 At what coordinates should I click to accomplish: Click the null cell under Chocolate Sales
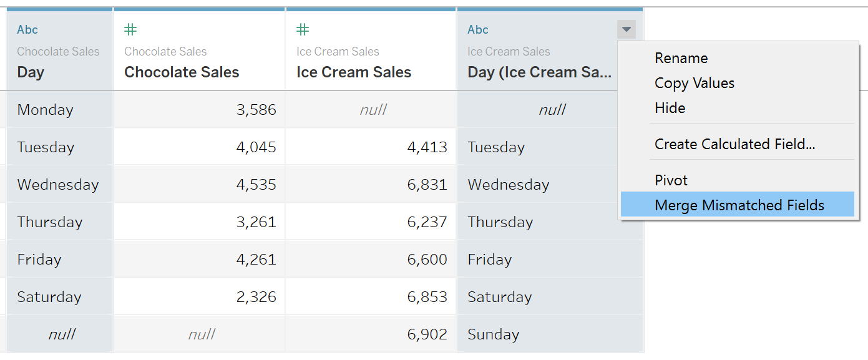[199, 334]
